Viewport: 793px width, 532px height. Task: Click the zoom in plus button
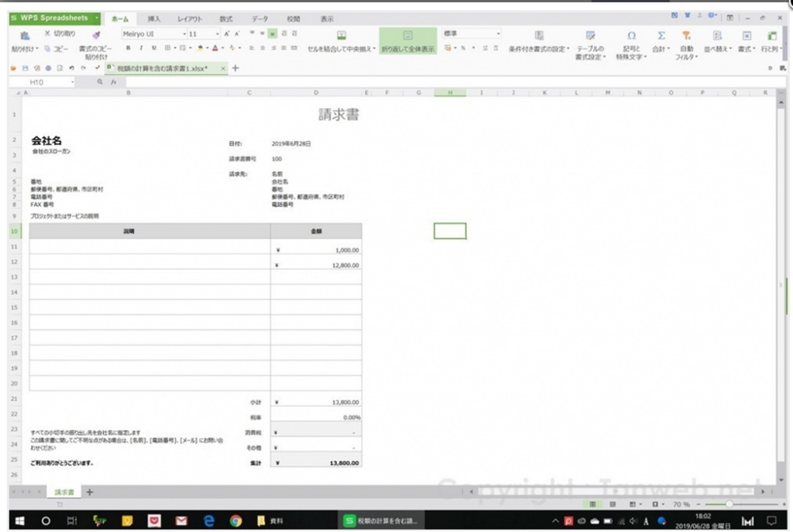pyautogui.click(x=784, y=505)
